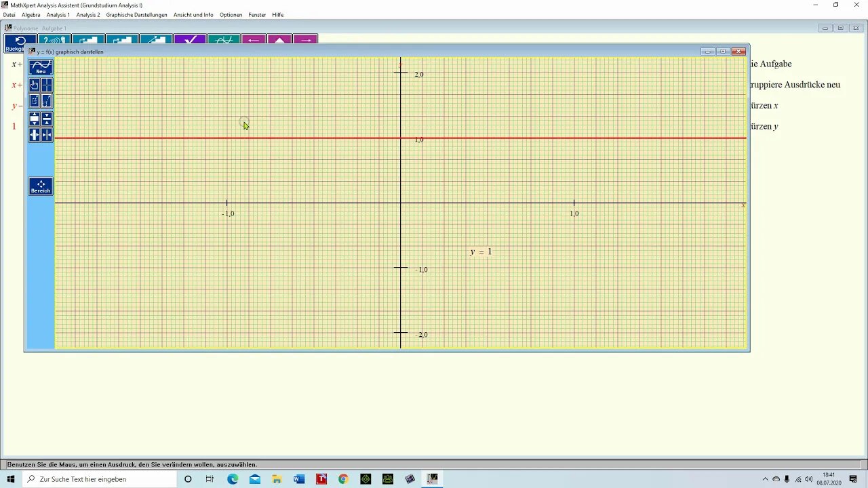The image size is (868, 488).
Task: Open Chrome from the taskbar
Action: click(x=343, y=479)
